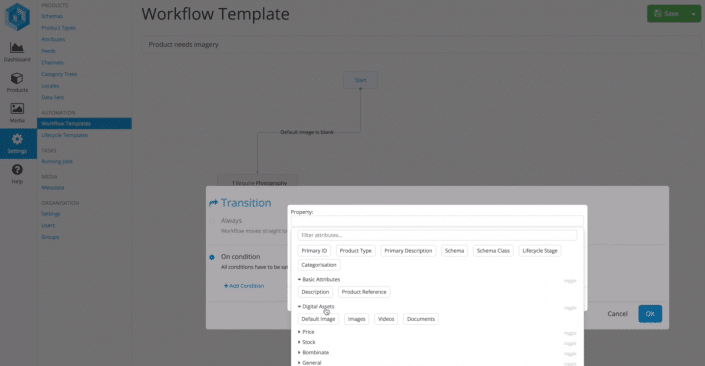Image resolution: width=705 pixels, height=366 pixels.
Task: Select the Start node in workflow
Action: (x=360, y=80)
